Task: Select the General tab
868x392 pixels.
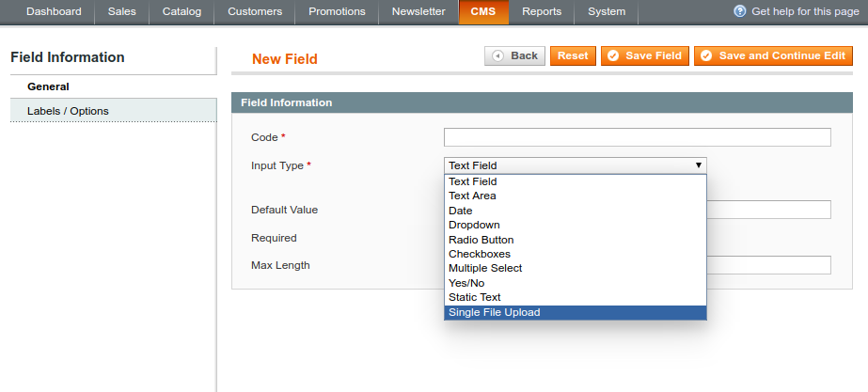Action: click(x=48, y=86)
